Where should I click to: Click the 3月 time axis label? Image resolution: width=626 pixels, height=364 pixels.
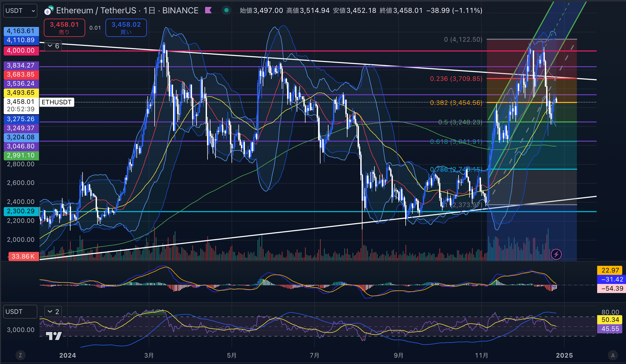click(x=149, y=355)
